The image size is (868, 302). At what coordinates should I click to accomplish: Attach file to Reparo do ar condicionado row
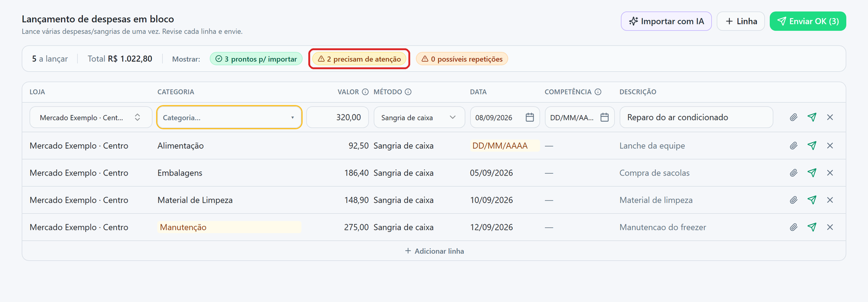[794, 117]
